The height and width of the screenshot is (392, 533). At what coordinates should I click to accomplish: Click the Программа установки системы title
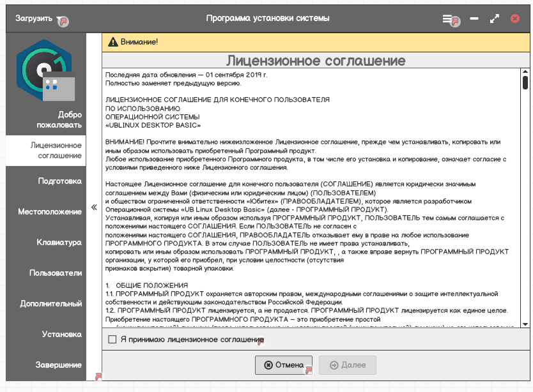pyautogui.click(x=268, y=19)
